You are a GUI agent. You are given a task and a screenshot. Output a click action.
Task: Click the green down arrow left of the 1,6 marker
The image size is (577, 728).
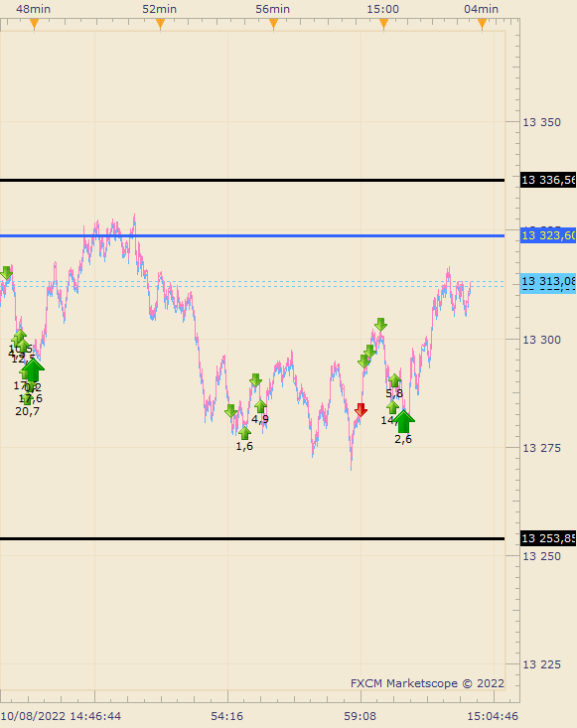tap(230, 411)
